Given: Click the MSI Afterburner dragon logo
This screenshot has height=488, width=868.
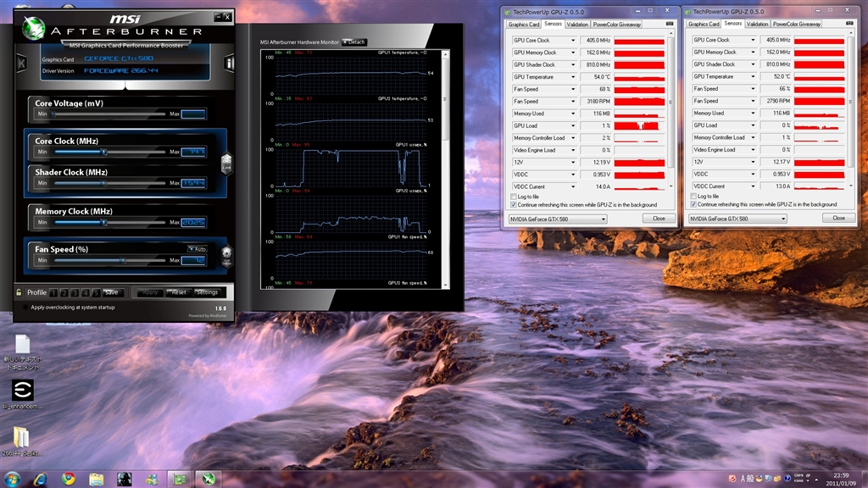Looking at the screenshot, I should (x=34, y=28).
